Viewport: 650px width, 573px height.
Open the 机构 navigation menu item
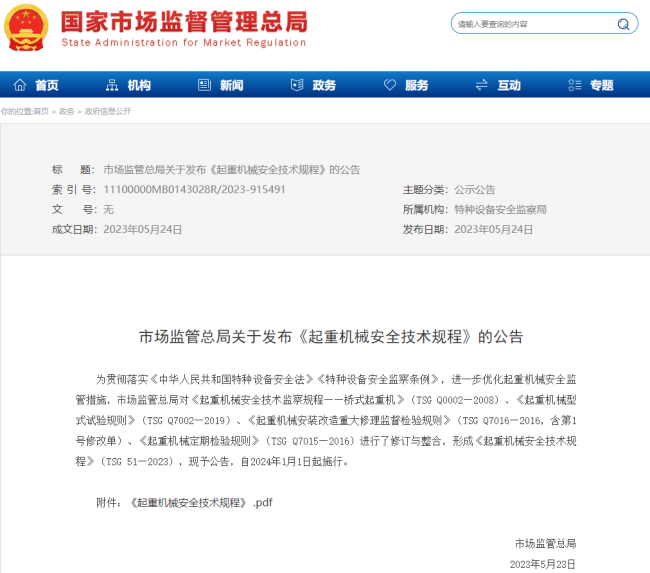tap(139, 85)
